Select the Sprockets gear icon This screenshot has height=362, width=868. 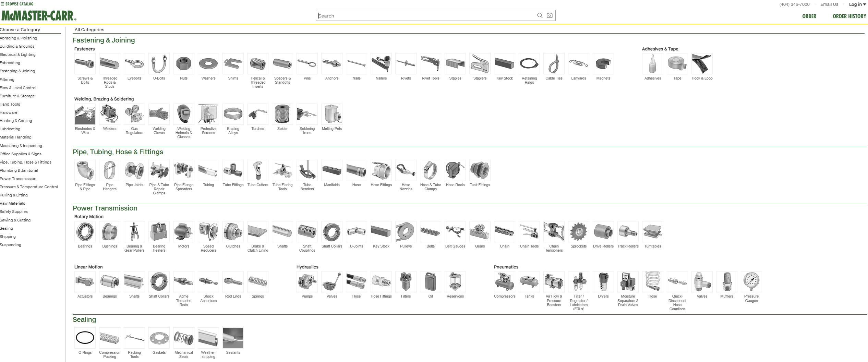pos(579,232)
